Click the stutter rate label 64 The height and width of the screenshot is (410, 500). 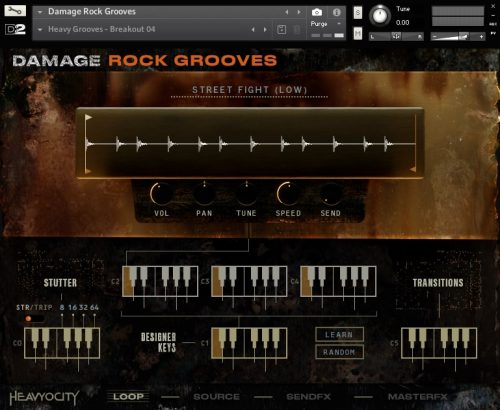tap(94, 307)
